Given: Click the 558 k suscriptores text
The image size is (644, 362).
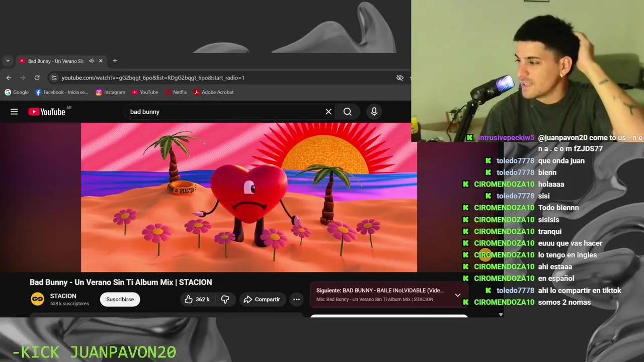Looking at the screenshot, I should [69, 304].
